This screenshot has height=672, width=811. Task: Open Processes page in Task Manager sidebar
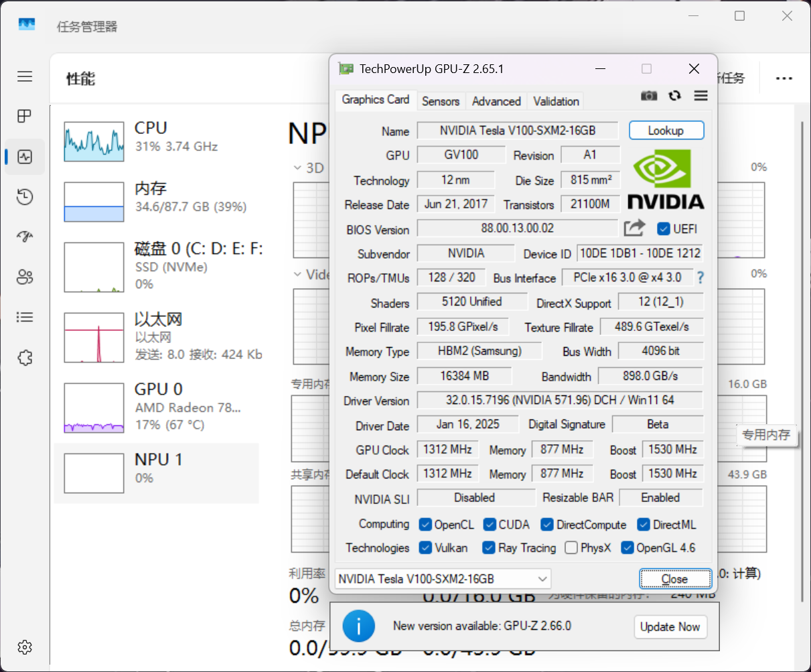(x=25, y=117)
